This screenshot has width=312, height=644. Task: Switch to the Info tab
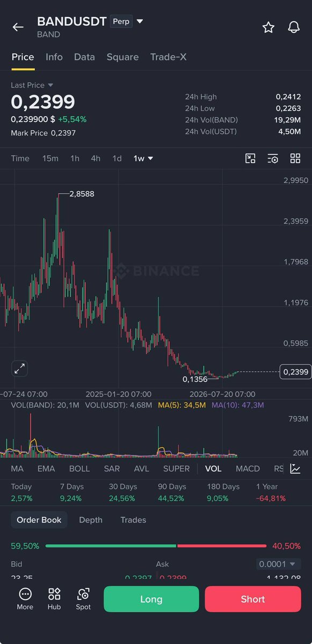click(54, 57)
